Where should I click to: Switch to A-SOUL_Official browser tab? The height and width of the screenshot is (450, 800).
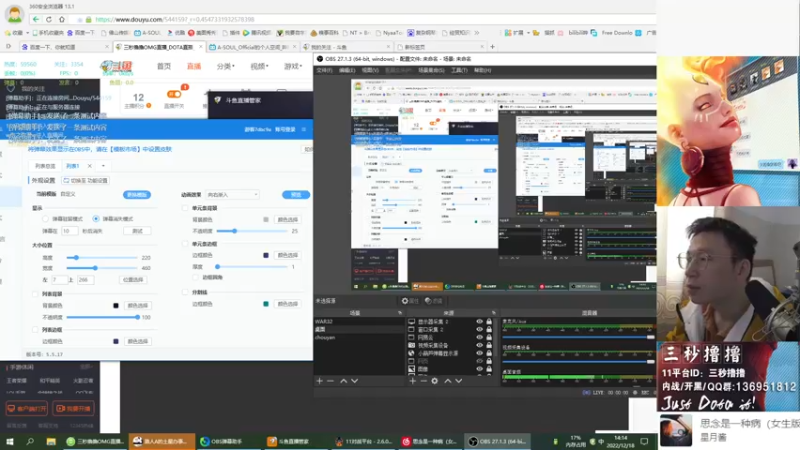[253, 47]
